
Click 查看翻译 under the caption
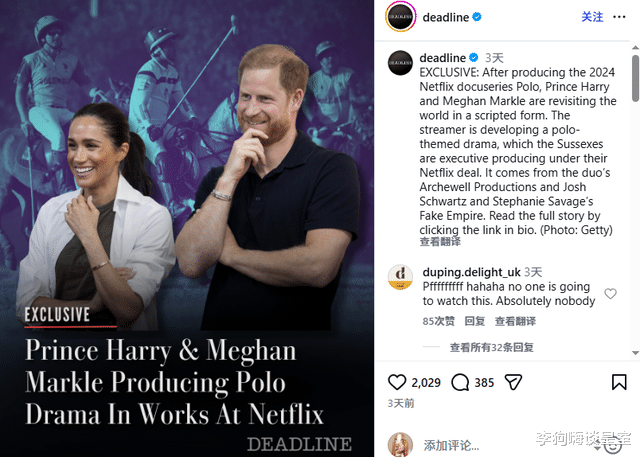pyautogui.click(x=440, y=242)
